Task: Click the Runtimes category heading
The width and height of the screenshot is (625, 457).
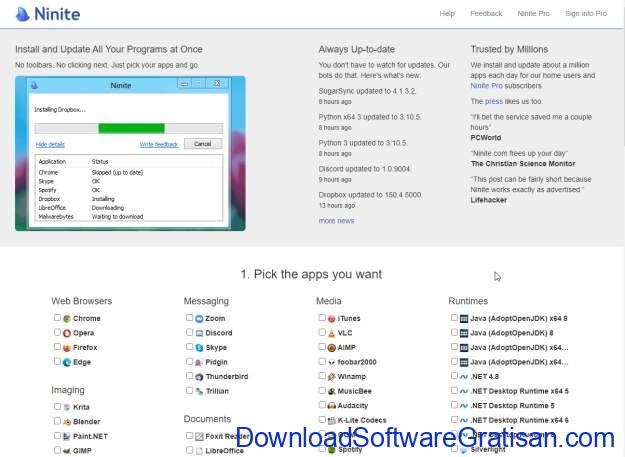Action: [468, 301]
